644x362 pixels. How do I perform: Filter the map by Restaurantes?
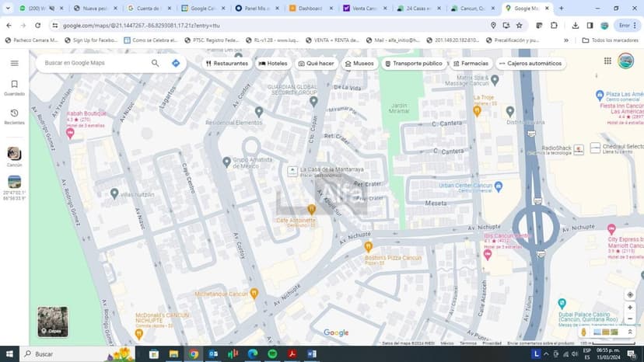(x=227, y=63)
